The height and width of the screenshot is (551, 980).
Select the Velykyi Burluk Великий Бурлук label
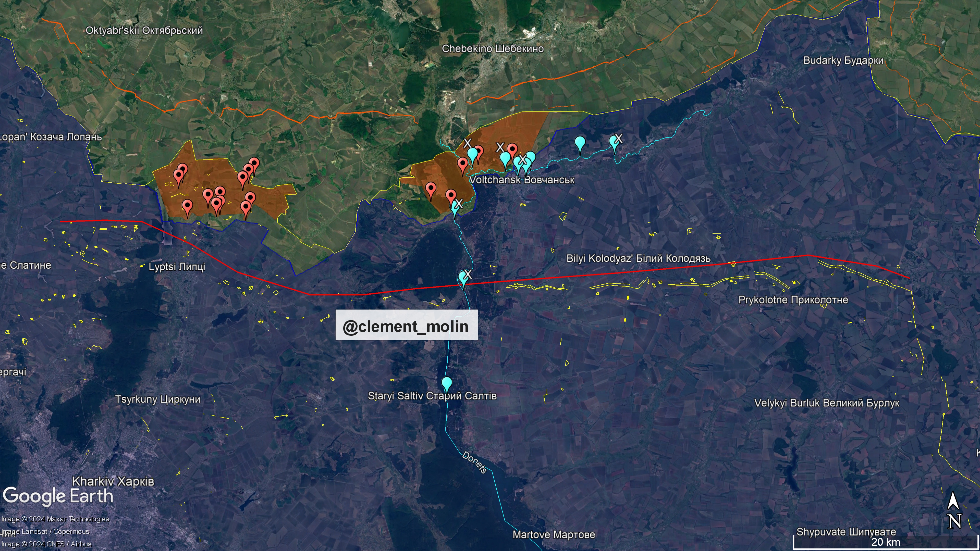827,403
